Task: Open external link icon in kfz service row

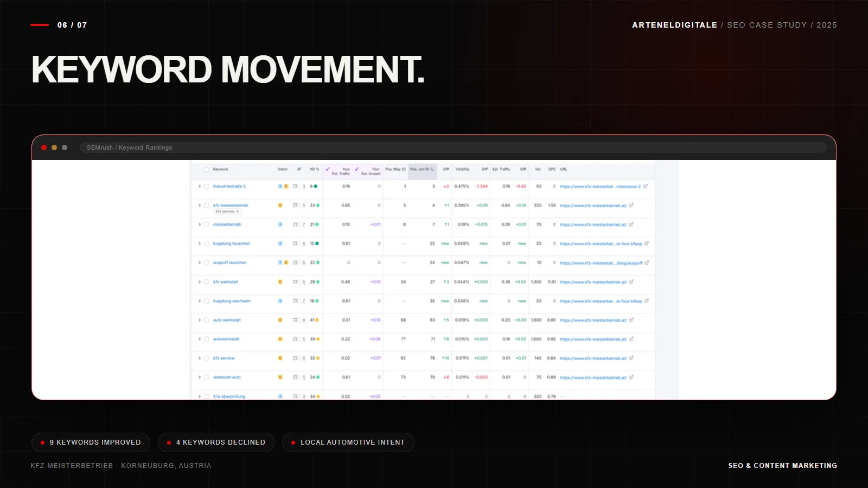Action: 631,358
